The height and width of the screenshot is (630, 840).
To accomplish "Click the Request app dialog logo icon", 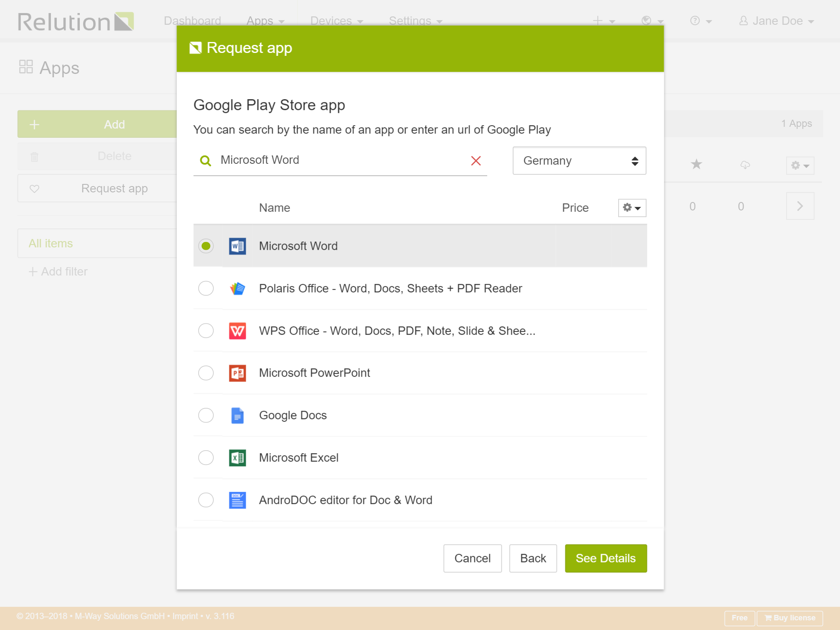I will pos(195,48).
